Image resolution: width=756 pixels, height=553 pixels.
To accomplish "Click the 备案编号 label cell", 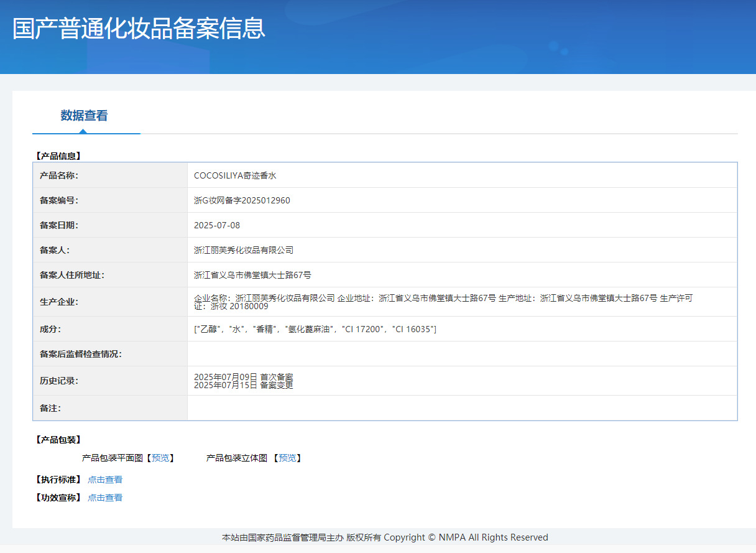I will point(110,200).
